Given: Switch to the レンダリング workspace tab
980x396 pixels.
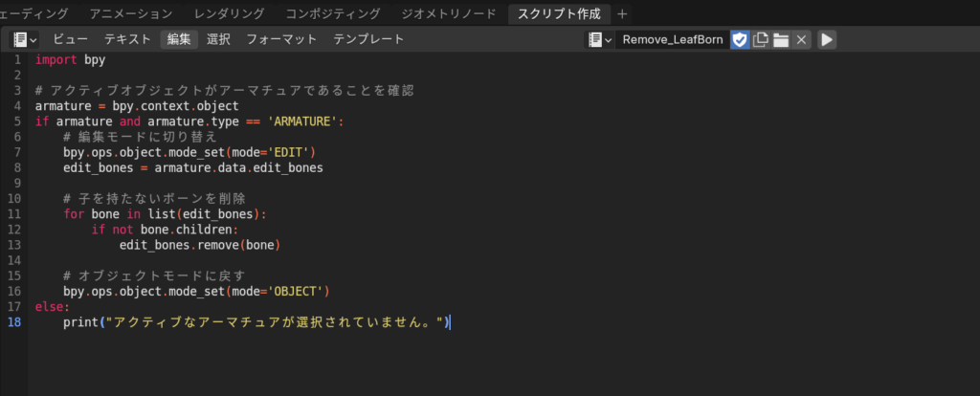Looking at the screenshot, I should (x=229, y=13).
